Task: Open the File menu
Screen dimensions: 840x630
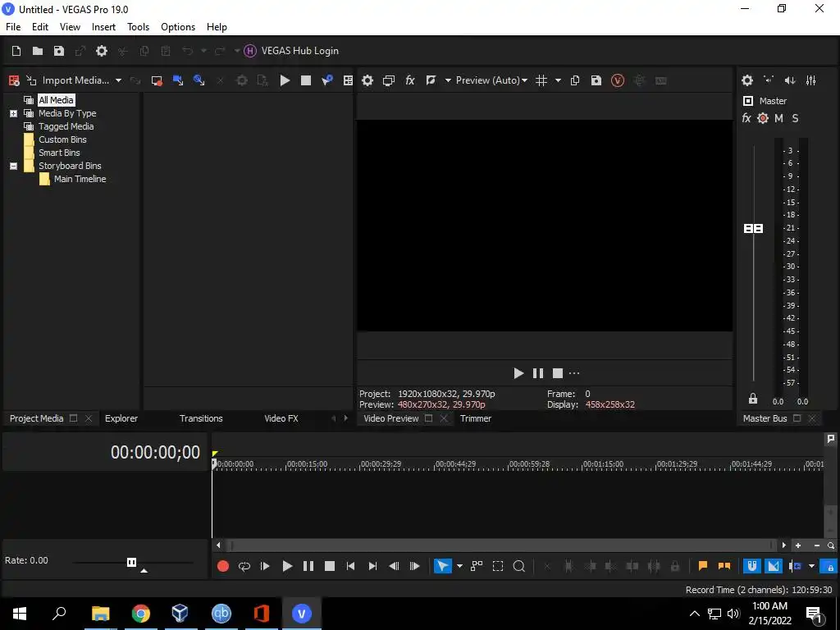Action: [13, 27]
